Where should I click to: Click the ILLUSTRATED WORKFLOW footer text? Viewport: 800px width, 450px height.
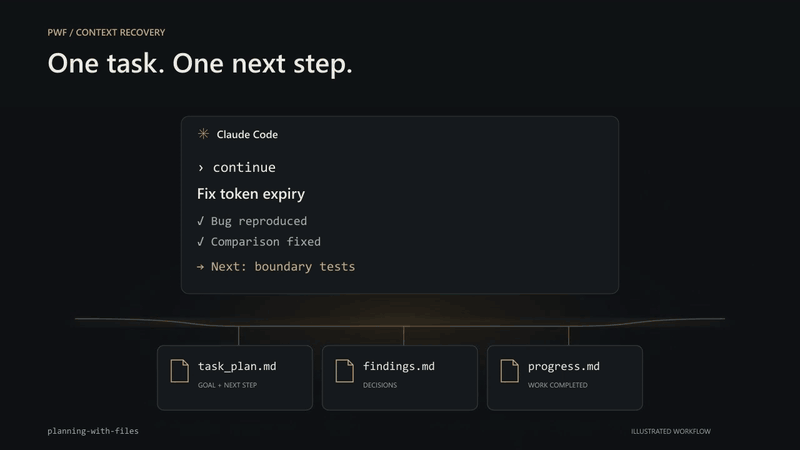click(x=671, y=432)
